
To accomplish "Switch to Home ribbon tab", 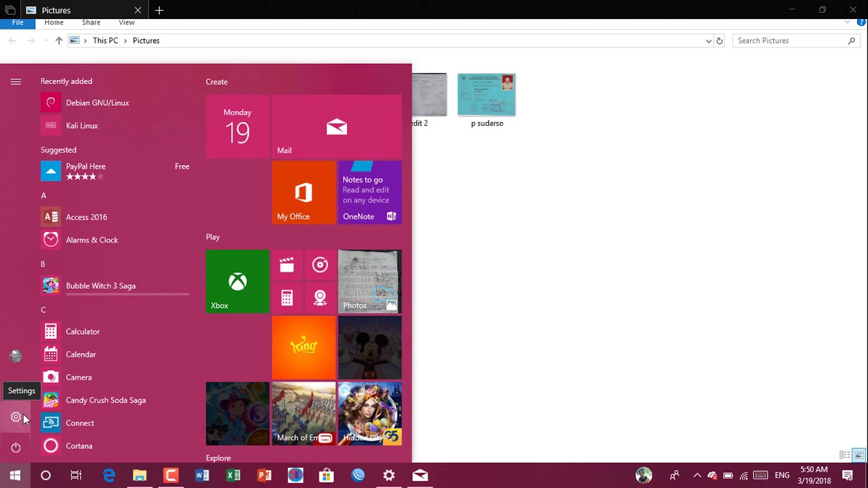I will 54,22.
